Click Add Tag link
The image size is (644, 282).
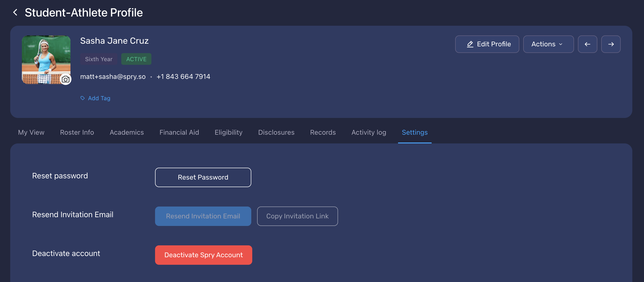tap(95, 98)
